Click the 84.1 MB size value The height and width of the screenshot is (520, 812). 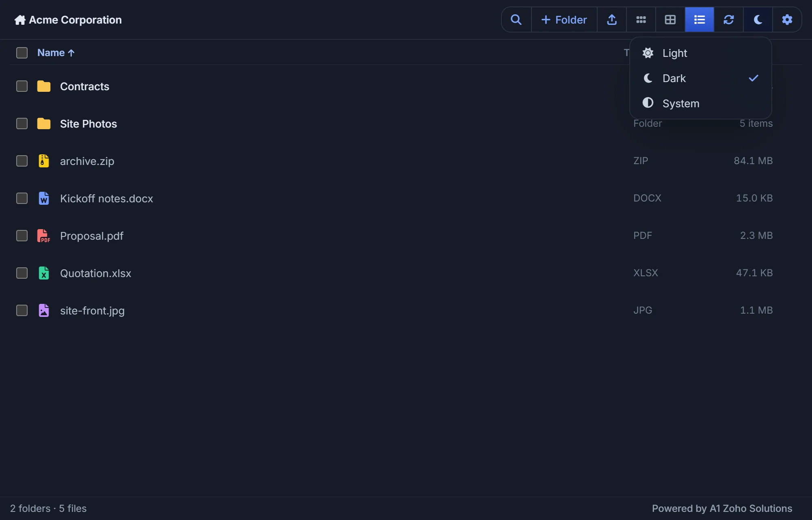[753, 161]
